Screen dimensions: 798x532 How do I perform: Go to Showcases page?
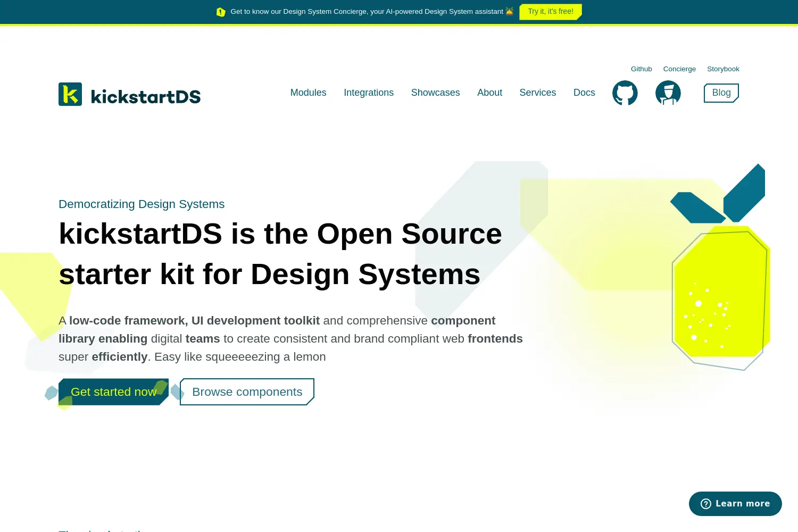point(435,93)
